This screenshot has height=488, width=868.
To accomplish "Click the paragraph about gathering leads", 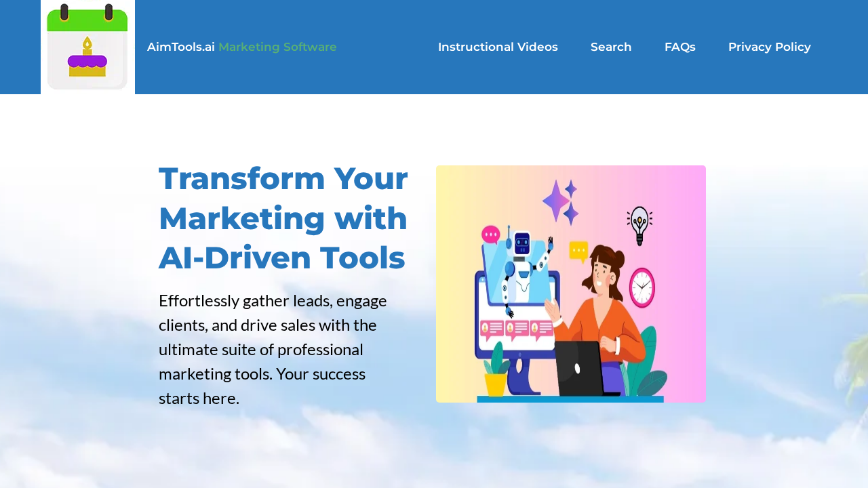I will 273,349.
